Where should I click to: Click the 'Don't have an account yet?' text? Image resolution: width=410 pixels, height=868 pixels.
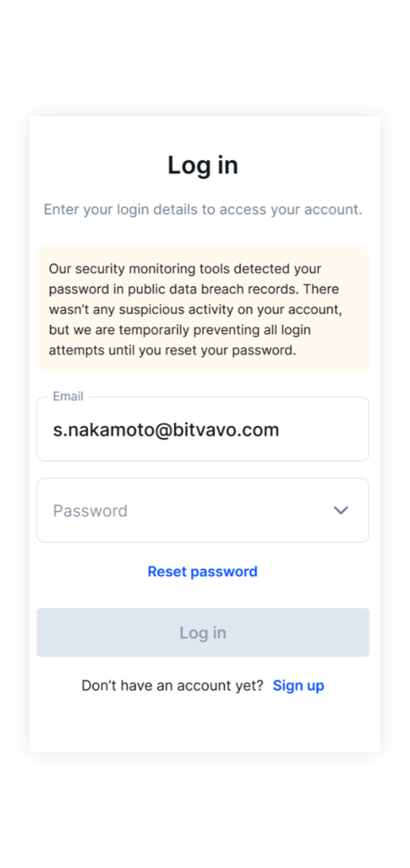172,686
